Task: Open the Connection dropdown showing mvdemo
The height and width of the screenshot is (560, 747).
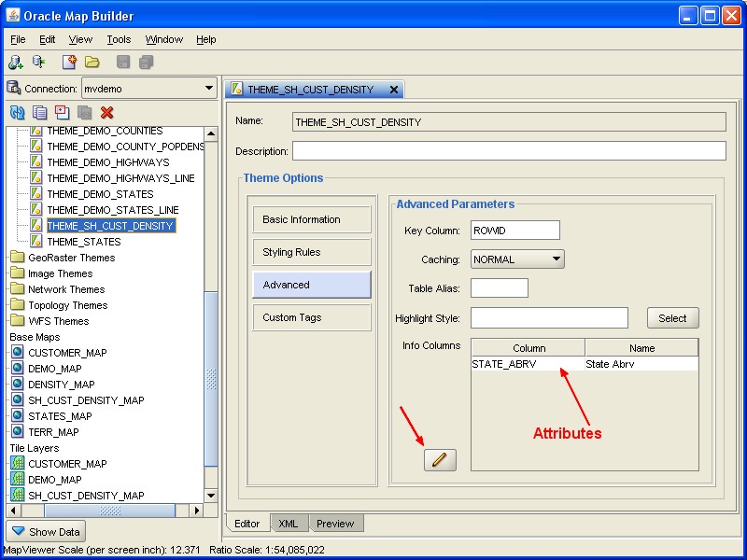Action: tap(149, 89)
